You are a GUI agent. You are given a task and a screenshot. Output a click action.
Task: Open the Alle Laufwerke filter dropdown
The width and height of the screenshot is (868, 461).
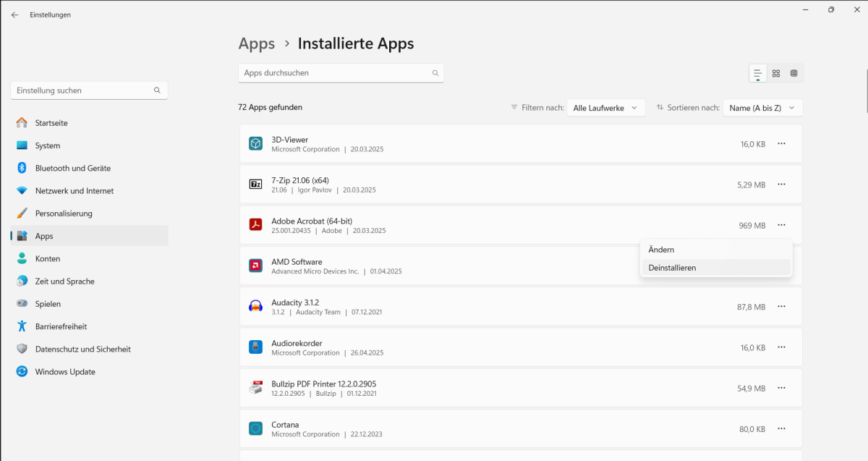tap(606, 108)
